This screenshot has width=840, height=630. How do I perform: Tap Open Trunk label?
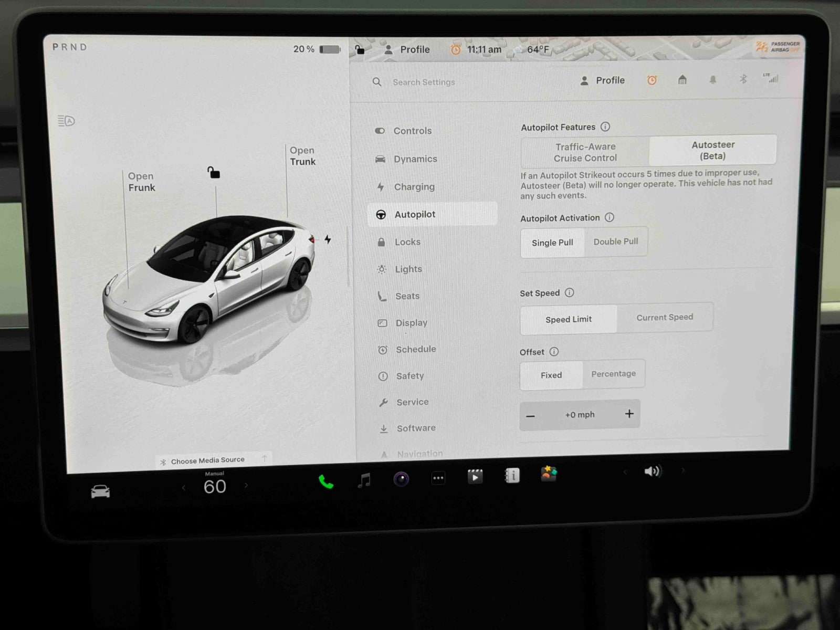point(302,156)
